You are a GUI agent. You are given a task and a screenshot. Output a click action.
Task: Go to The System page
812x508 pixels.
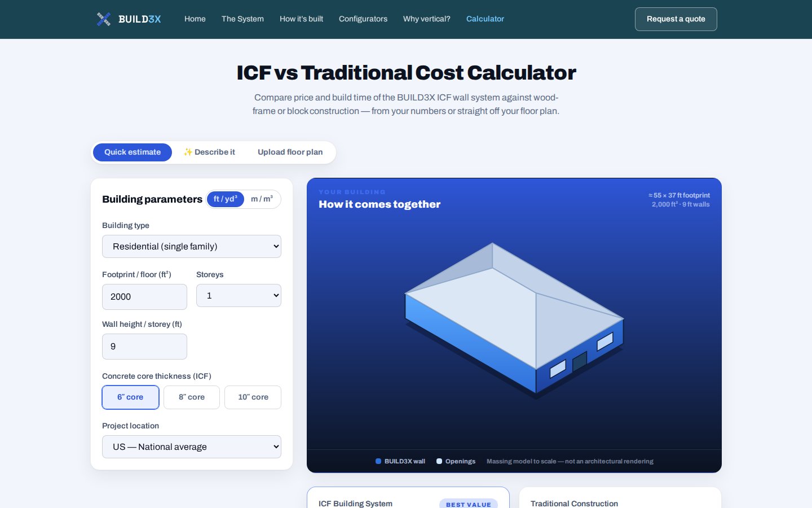(x=242, y=19)
